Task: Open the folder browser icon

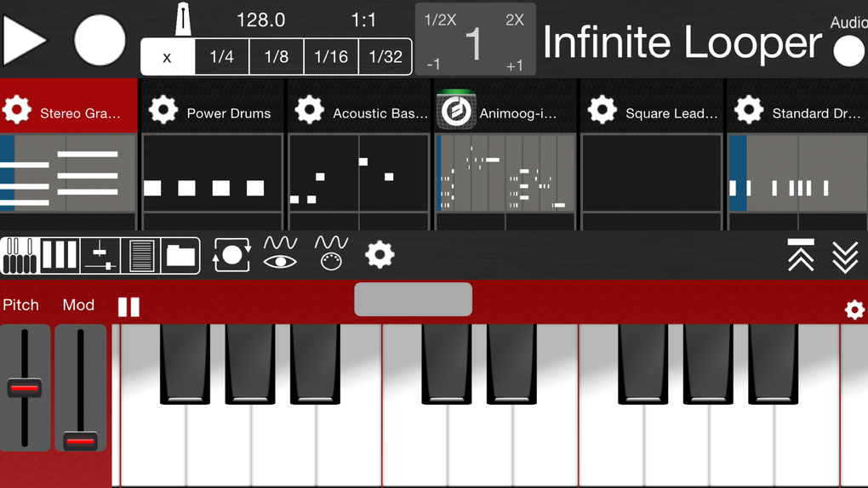Action: 180,255
